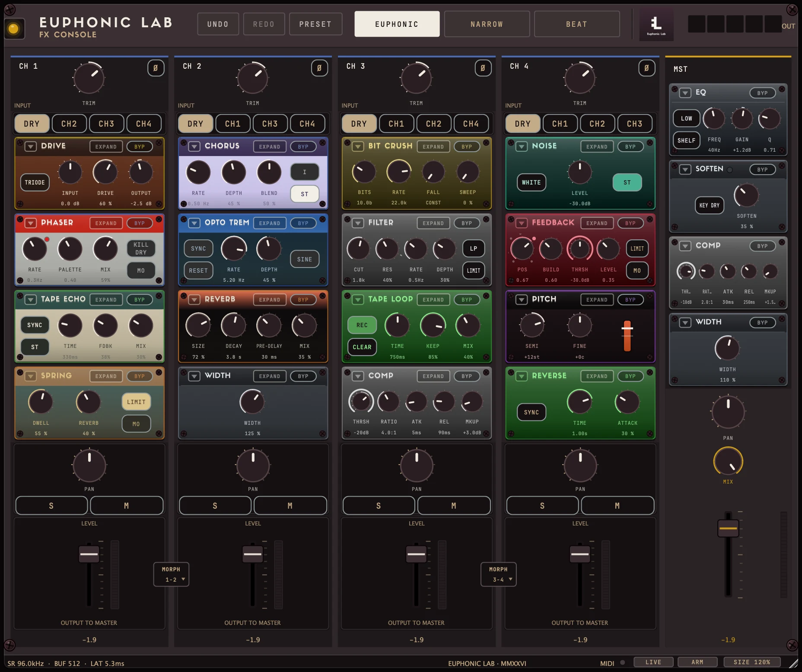
Task: Open the BIT CRUSH module dropdown arrow
Action: point(358,147)
